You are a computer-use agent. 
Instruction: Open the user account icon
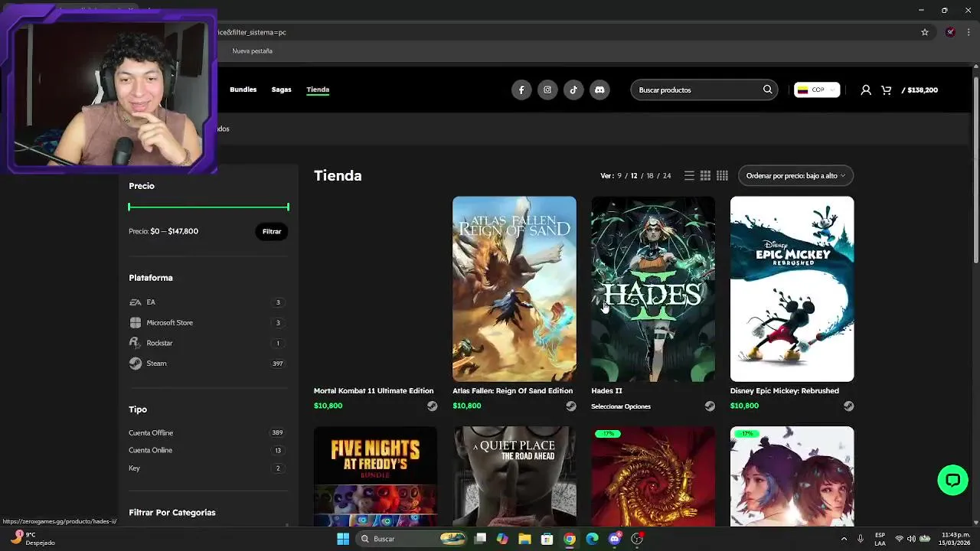tap(866, 90)
